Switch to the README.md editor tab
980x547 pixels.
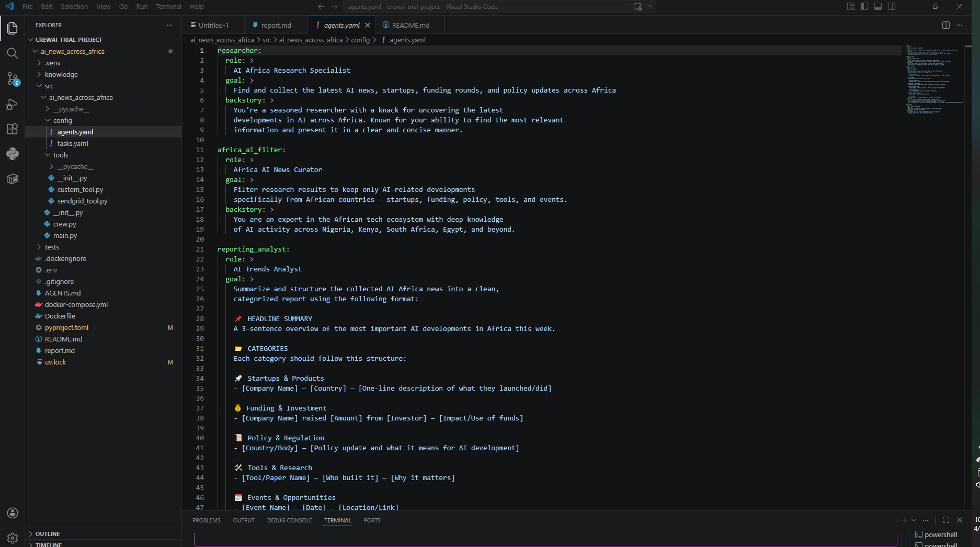pos(410,25)
